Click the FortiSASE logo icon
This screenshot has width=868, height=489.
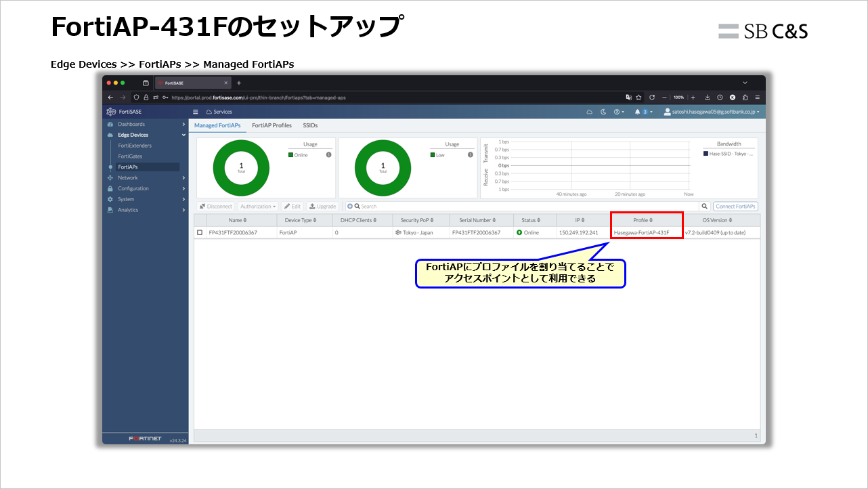tap(110, 112)
